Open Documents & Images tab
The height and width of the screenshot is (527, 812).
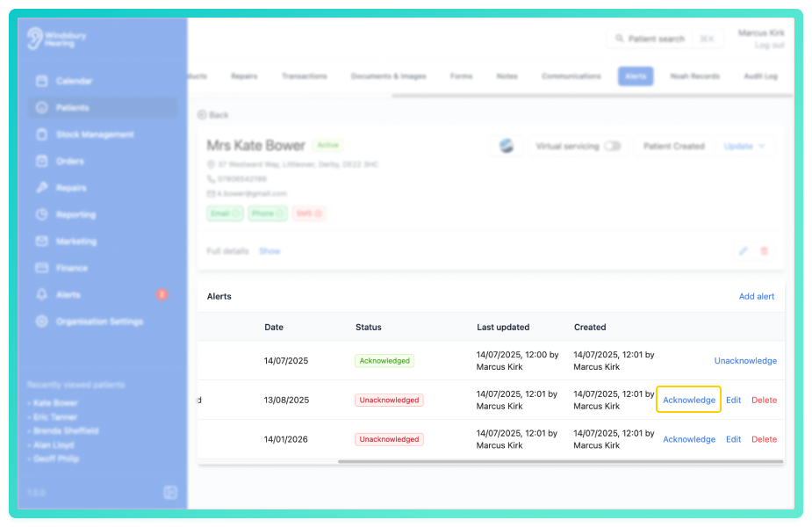[389, 76]
